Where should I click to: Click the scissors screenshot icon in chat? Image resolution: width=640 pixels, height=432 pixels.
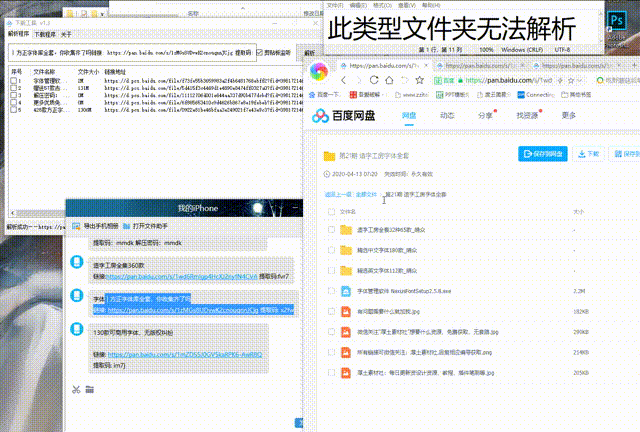(76, 390)
